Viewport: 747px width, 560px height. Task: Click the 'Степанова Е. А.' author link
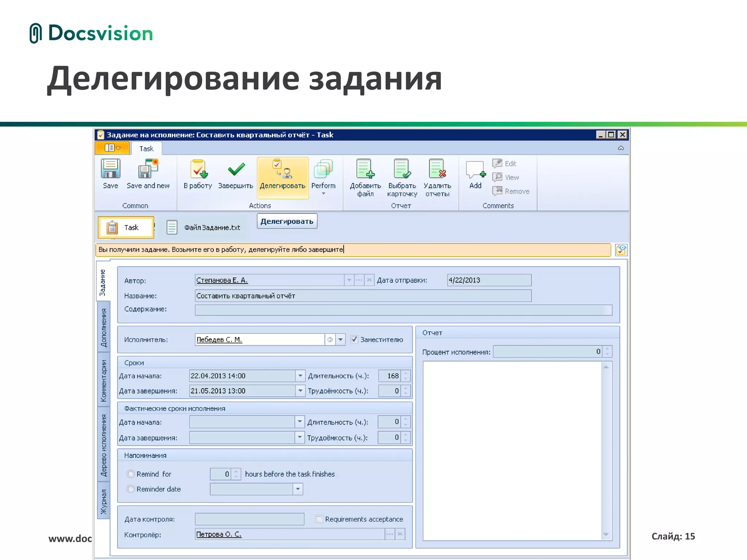(222, 280)
